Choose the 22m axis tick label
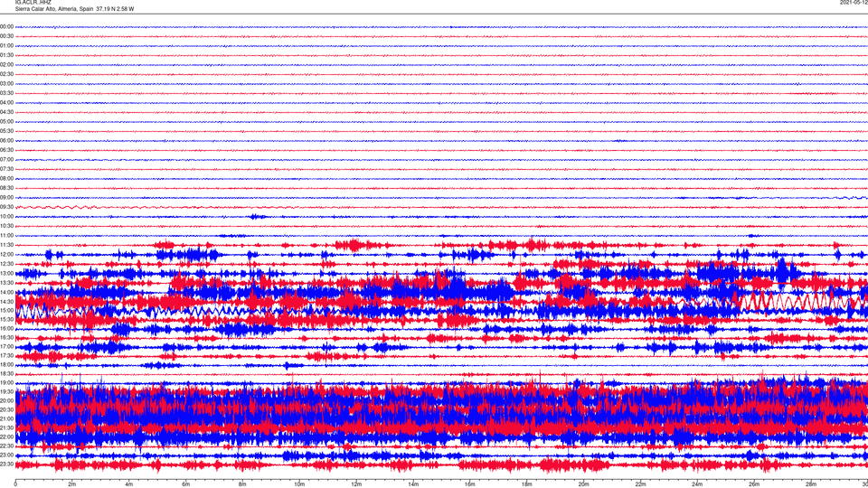The width and height of the screenshot is (868, 488). (640, 484)
